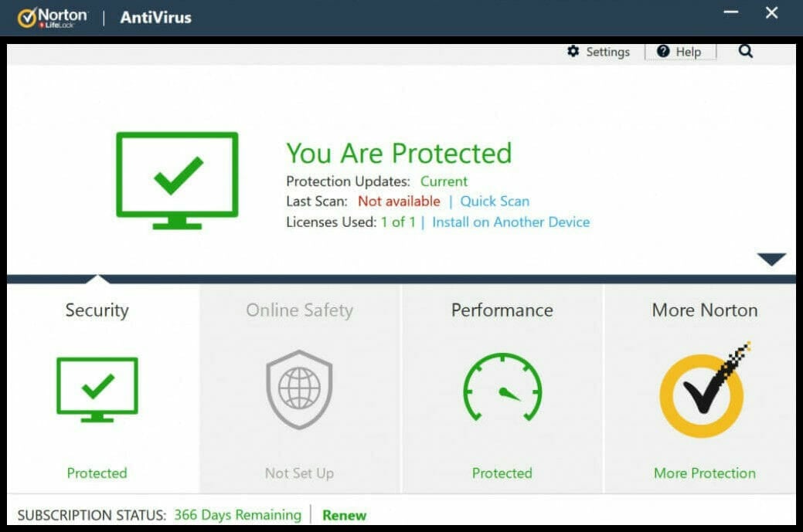Image resolution: width=803 pixels, height=532 pixels.
Task: Click the Help question mark icon
Action: pos(663,51)
